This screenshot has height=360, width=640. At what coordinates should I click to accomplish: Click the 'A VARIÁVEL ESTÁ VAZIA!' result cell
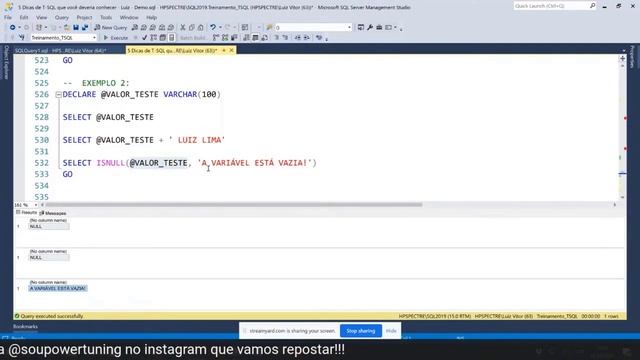coord(58,289)
